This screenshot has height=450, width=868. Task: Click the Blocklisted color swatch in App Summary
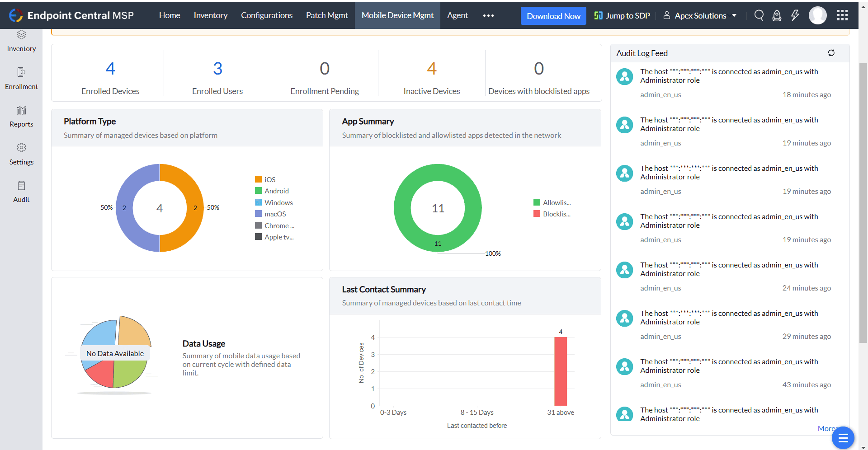[x=537, y=214]
